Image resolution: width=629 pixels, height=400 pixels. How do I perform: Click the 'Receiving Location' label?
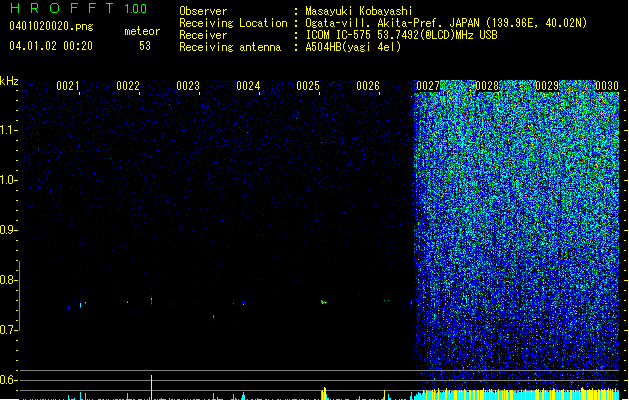(233, 23)
